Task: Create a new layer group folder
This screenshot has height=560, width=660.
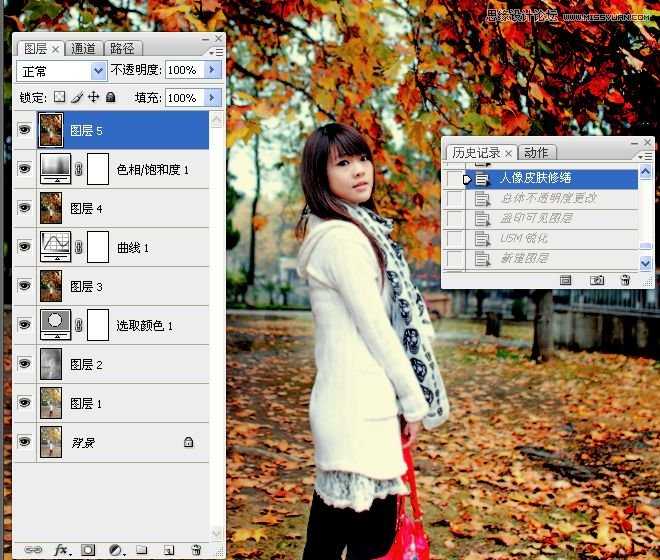Action: [141, 549]
